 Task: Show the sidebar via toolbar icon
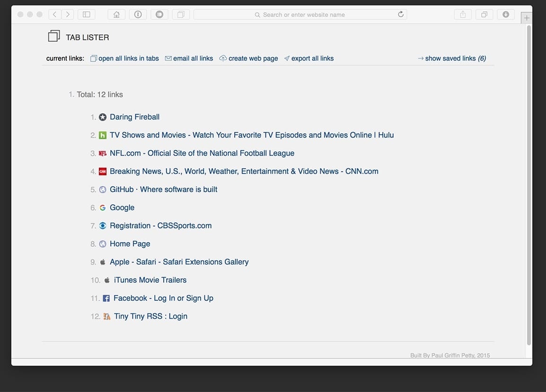coord(87,14)
